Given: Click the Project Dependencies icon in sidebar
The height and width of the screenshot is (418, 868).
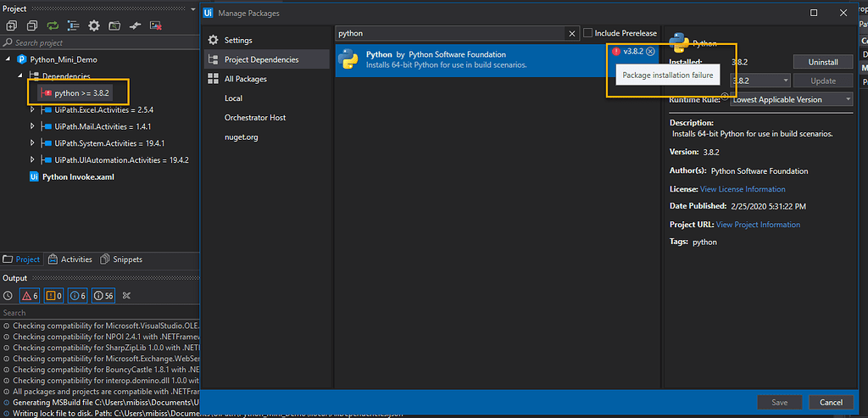Looking at the screenshot, I should point(213,59).
